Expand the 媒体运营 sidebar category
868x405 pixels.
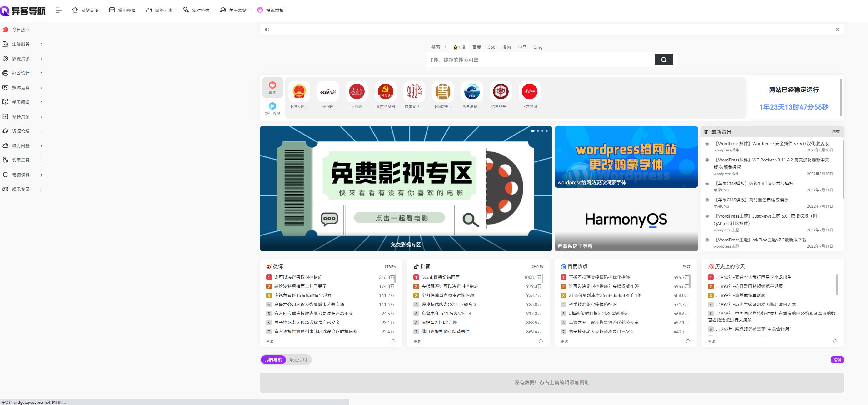22,87
